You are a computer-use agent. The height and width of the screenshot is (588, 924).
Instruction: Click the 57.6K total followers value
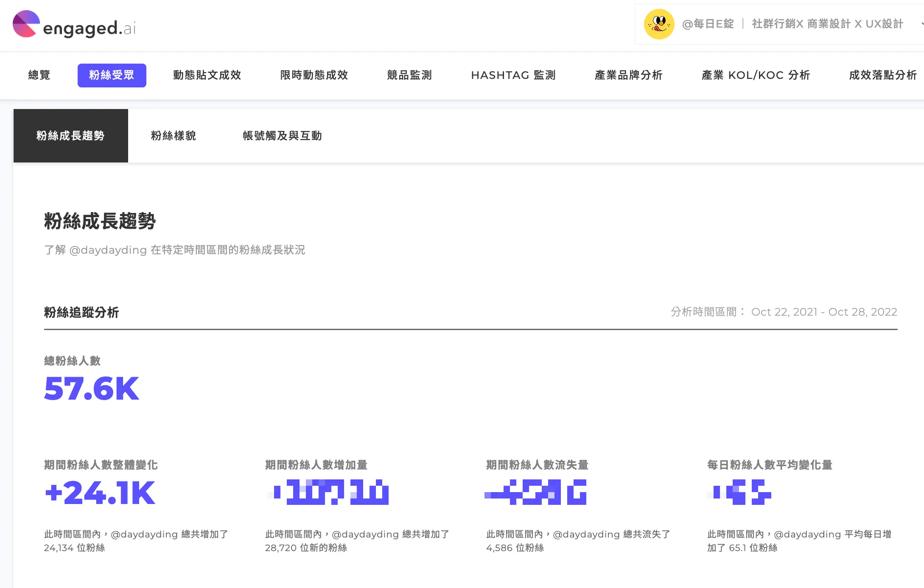92,389
